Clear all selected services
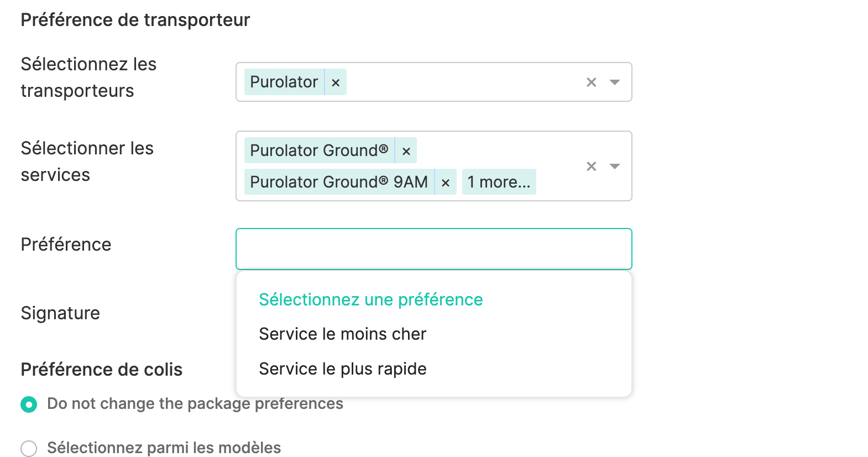The width and height of the screenshot is (868, 457). tap(591, 167)
